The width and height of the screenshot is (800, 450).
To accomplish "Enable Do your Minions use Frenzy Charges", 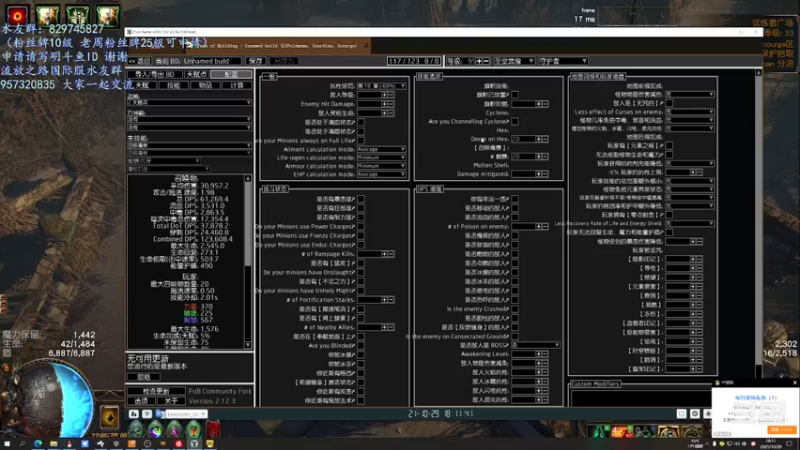I will [361, 236].
